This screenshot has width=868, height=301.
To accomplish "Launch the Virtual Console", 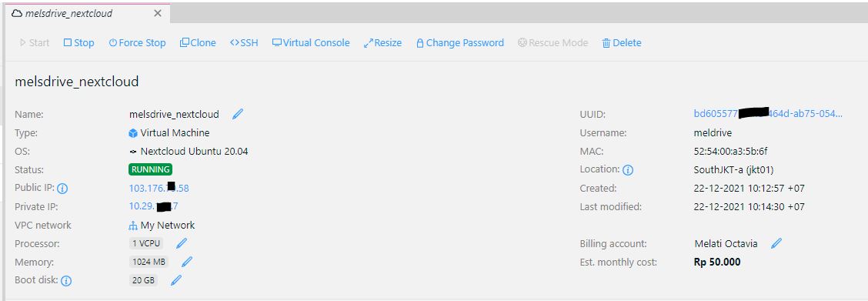I will (311, 42).
